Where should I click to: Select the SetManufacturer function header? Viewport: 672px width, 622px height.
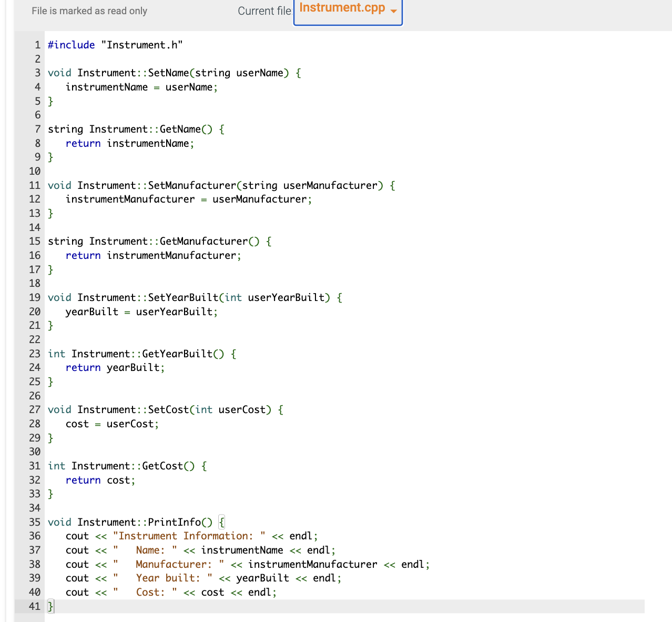[x=221, y=185]
